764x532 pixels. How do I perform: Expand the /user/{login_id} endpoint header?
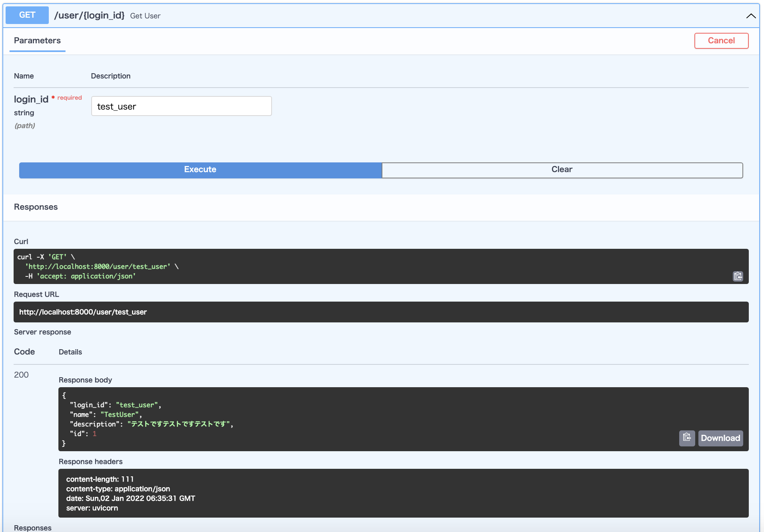[x=89, y=16]
